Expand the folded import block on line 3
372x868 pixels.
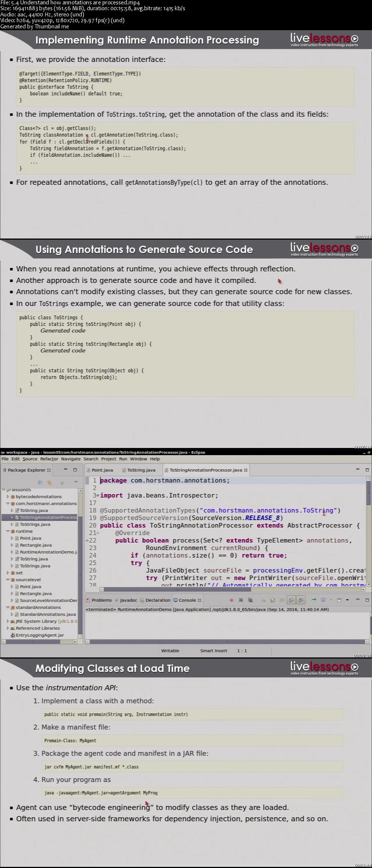98,495
